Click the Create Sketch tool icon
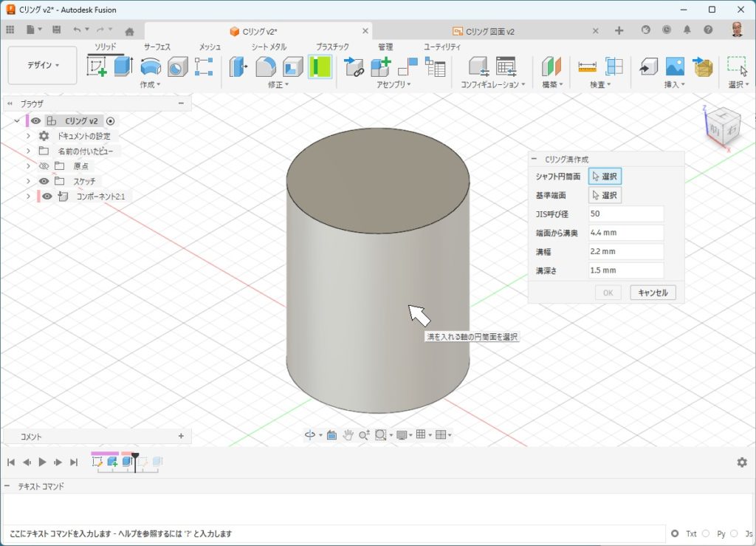The image size is (756, 546). (97, 66)
